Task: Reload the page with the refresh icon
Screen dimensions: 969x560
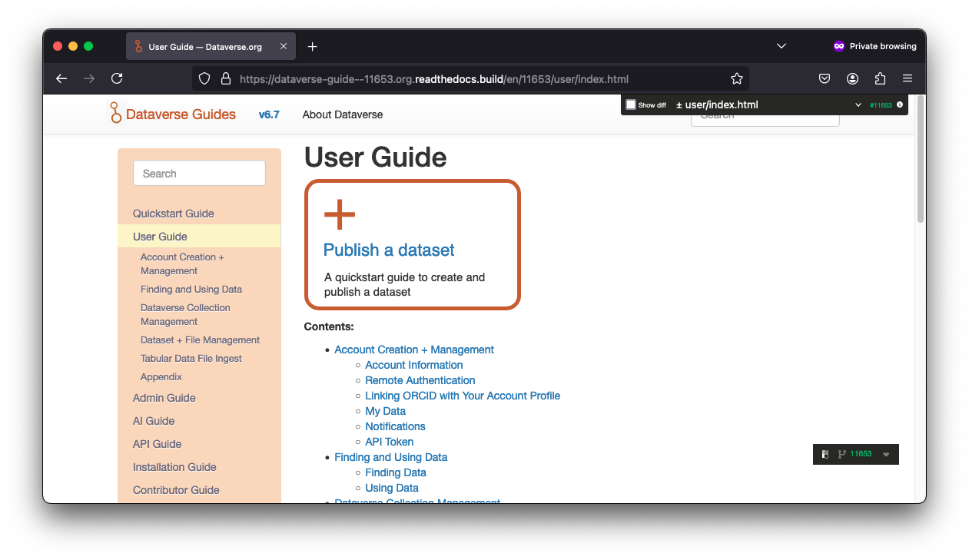Action: tap(117, 78)
